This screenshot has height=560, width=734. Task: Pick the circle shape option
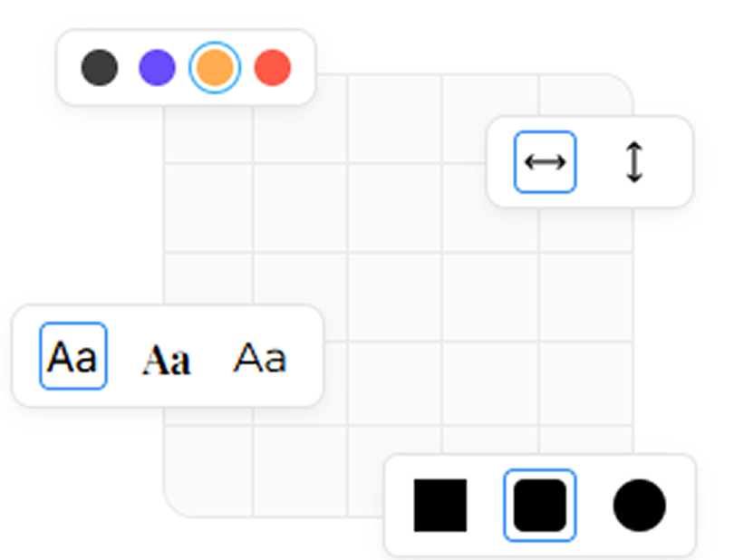tap(639, 506)
